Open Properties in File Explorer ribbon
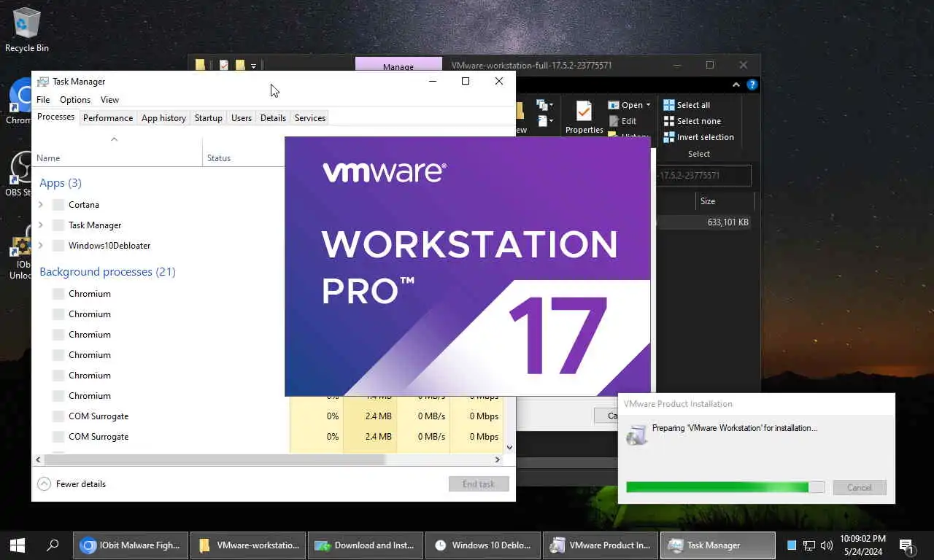Viewport: 934px width, 560px height. coord(584,118)
